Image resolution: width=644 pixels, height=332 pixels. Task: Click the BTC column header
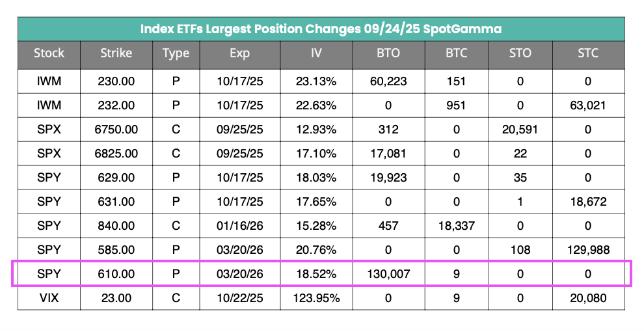tap(457, 53)
